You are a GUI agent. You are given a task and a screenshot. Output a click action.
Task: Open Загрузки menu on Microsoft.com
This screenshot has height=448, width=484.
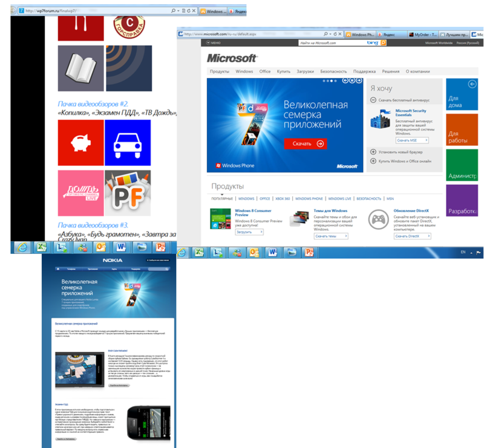(306, 71)
